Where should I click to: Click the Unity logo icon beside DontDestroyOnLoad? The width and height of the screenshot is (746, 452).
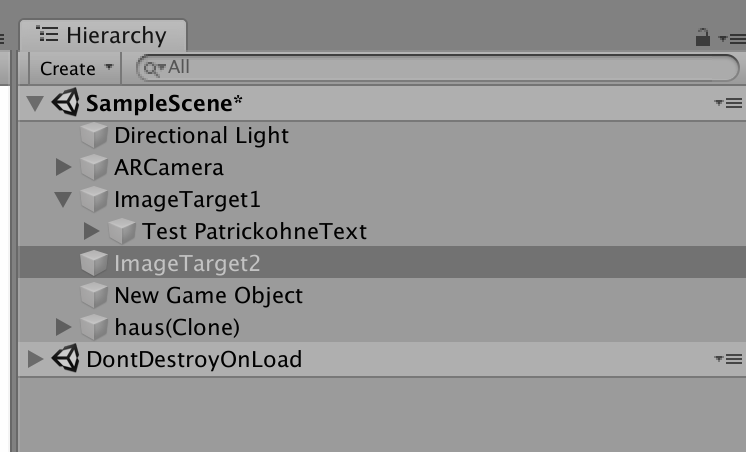(66, 359)
